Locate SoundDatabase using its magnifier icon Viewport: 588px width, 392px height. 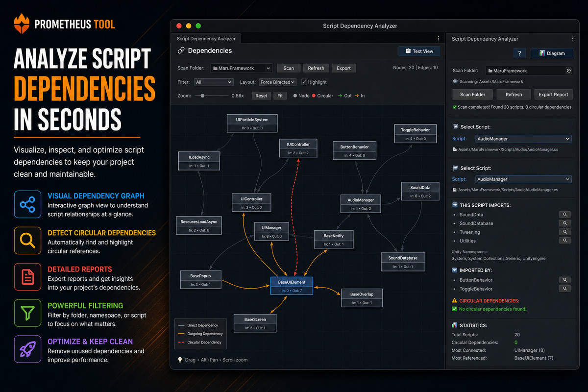pos(565,223)
